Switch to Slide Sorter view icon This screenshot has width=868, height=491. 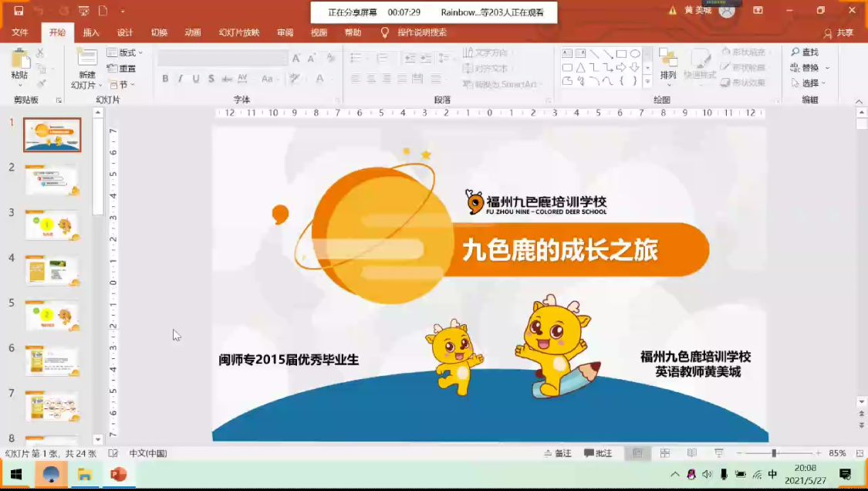coord(664,453)
